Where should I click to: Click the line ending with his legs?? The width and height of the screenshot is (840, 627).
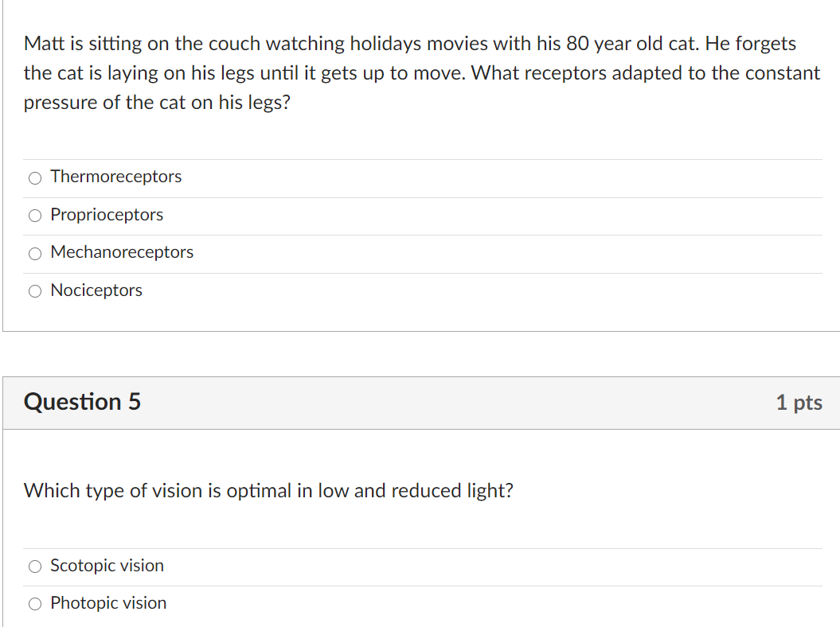[157, 103]
